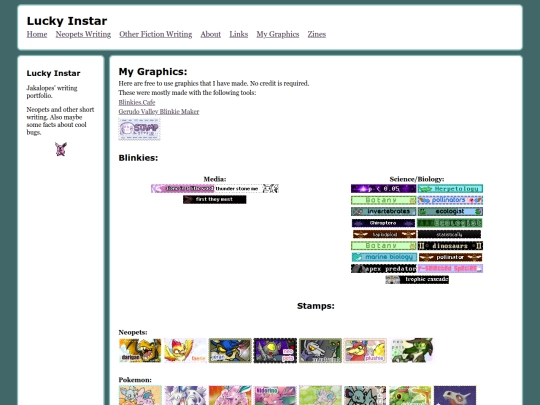
Task: Click the lavender pink-text species blinkie
Action: coord(450,268)
